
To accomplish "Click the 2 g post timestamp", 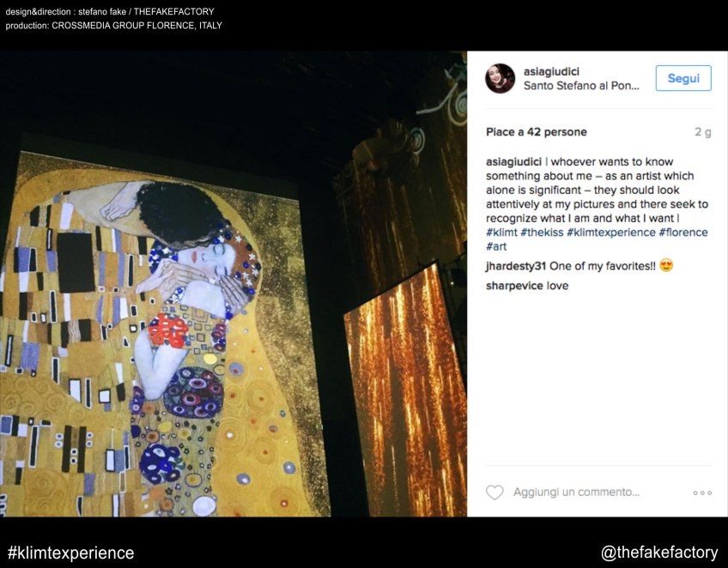I will 703,132.
